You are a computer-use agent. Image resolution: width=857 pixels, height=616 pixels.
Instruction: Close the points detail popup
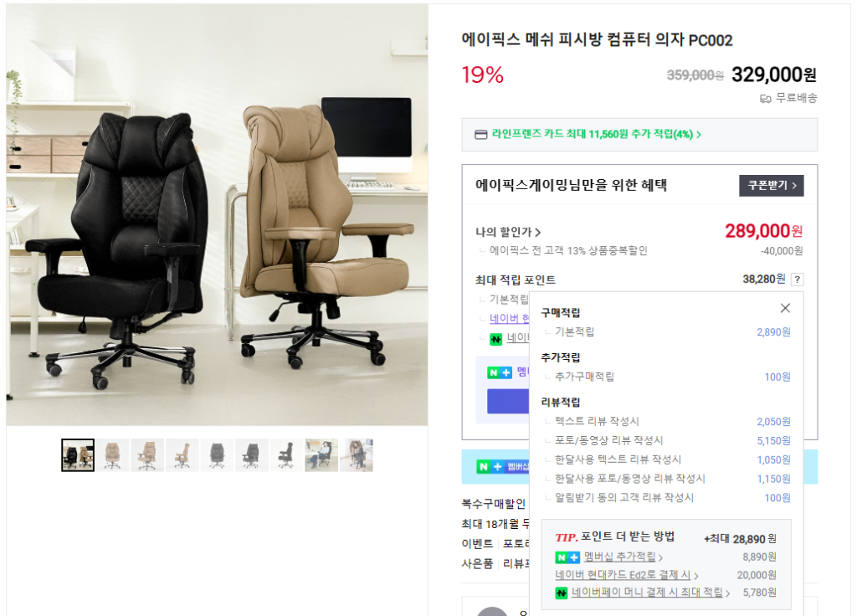tap(785, 308)
